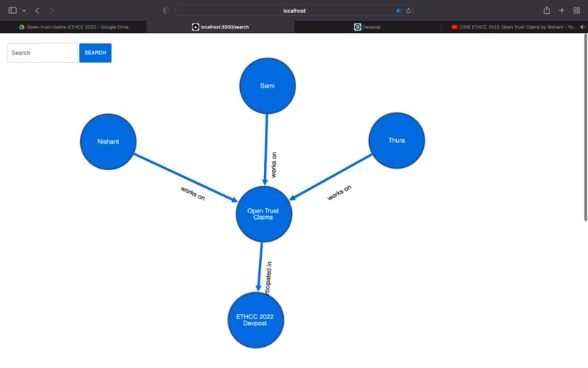Click the blue SEARCH button
588x368 pixels.
click(x=96, y=53)
